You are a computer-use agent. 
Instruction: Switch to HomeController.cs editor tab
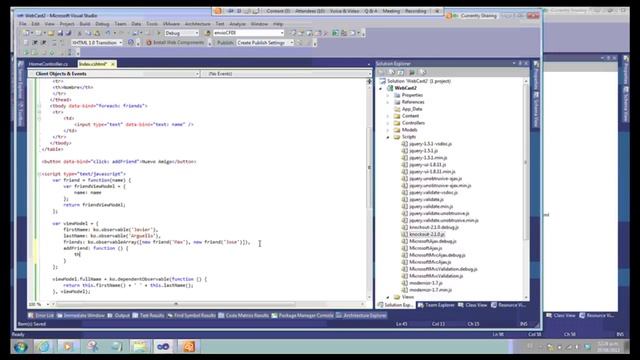pyautogui.click(x=48, y=64)
